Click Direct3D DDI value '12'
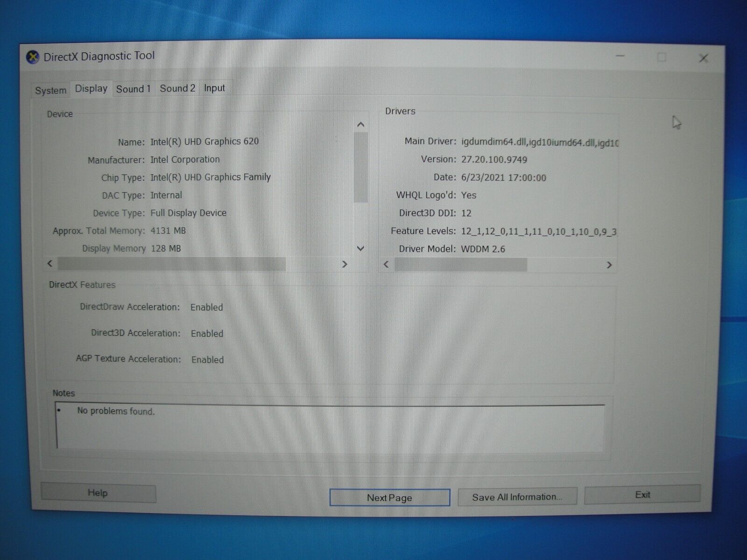The image size is (747, 560). click(x=466, y=213)
